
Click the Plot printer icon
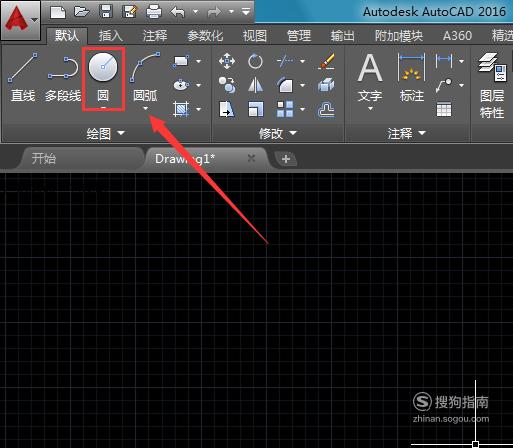[x=154, y=12]
